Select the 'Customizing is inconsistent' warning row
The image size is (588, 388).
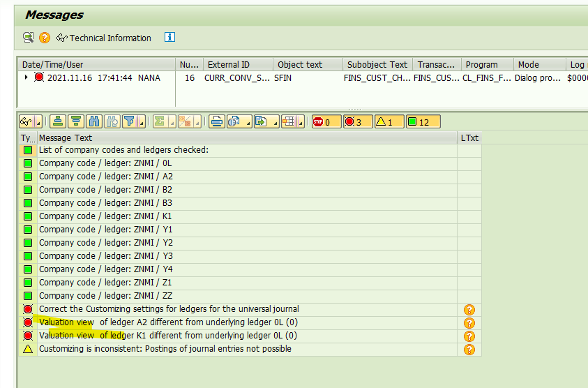tap(165, 349)
